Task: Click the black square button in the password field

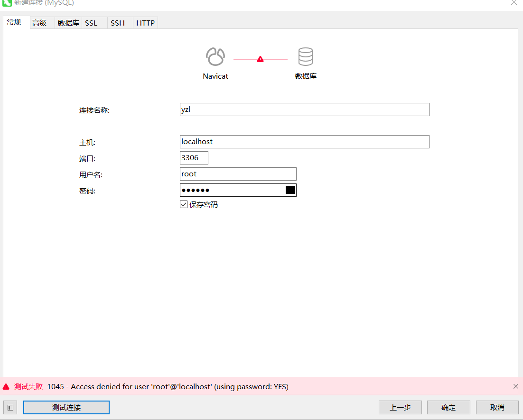Action: tap(290, 190)
